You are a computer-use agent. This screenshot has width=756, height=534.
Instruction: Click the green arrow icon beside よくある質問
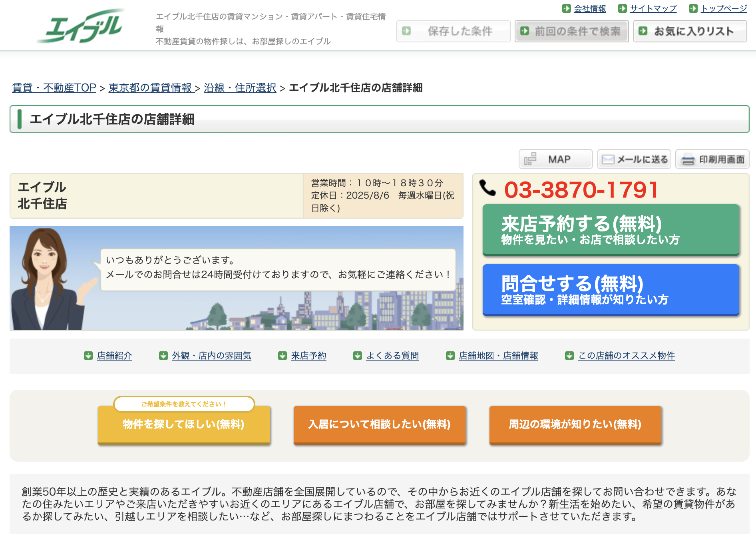coord(358,356)
